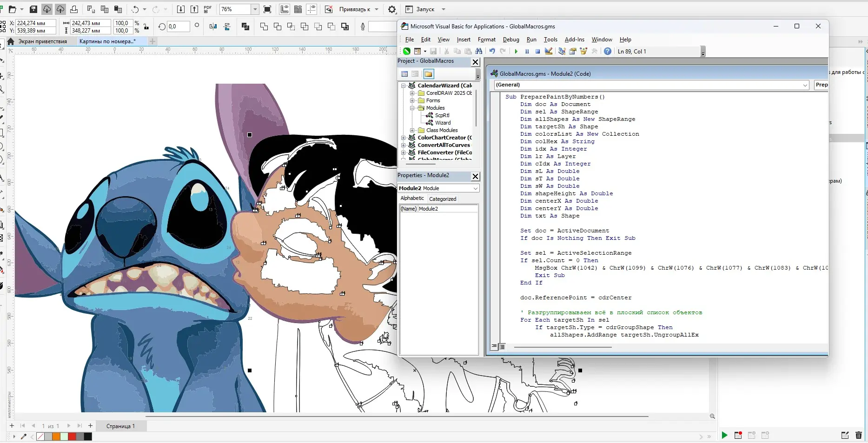Expand the Forms folder

click(x=412, y=100)
